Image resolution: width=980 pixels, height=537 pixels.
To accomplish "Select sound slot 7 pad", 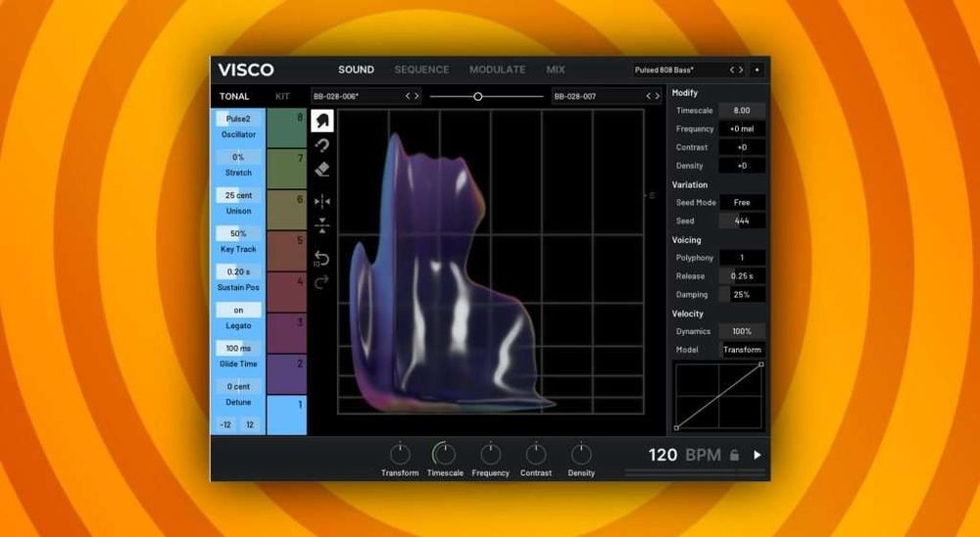I will [x=287, y=169].
